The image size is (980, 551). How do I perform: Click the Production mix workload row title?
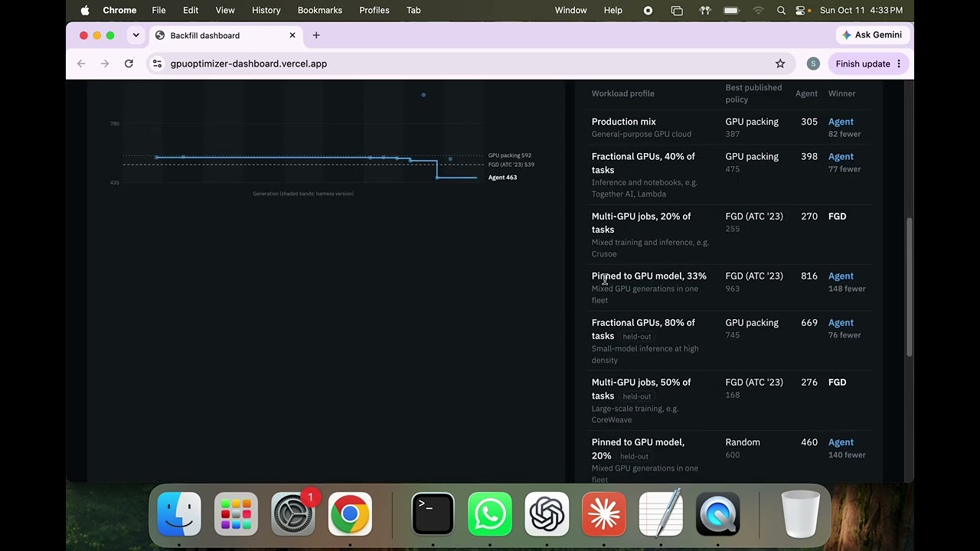coord(623,122)
